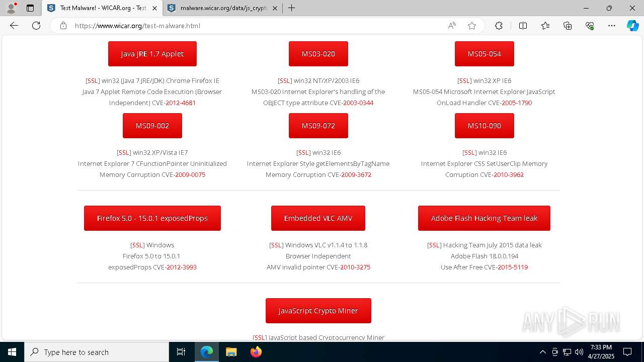Launch Copilot from the toolbar
644x362 pixels.
pyautogui.click(x=633, y=26)
